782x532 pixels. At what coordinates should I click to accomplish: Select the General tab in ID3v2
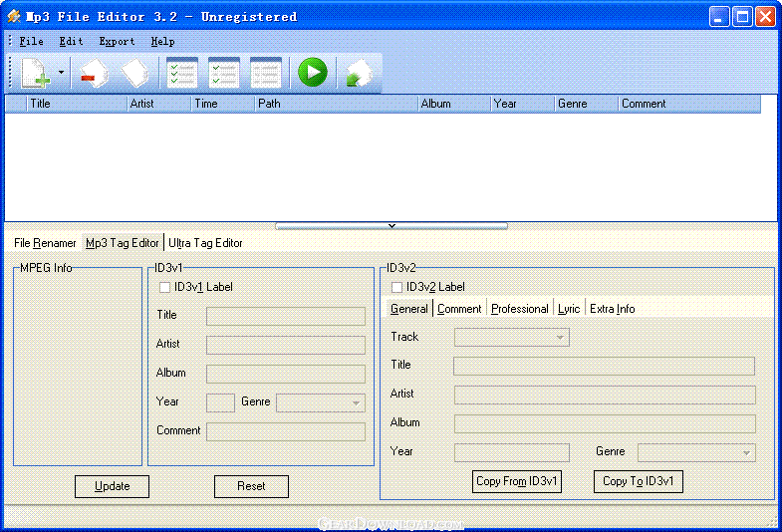tap(409, 309)
